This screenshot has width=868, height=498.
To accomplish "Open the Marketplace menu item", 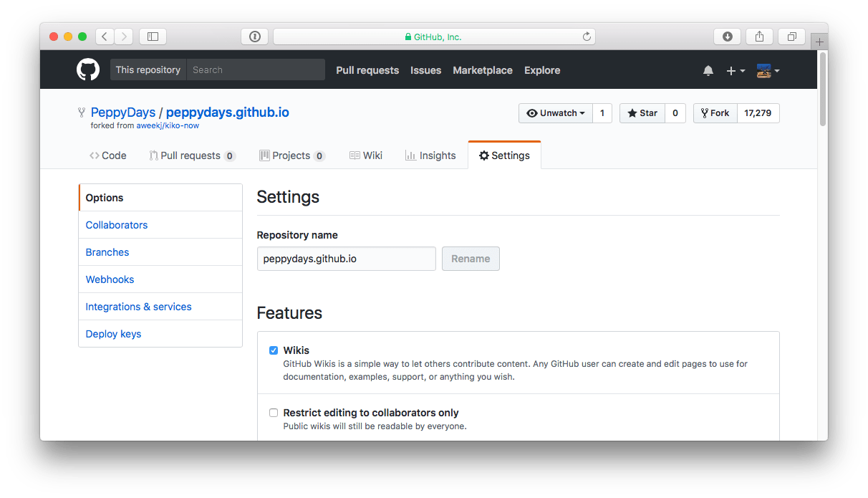I will coord(482,70).
